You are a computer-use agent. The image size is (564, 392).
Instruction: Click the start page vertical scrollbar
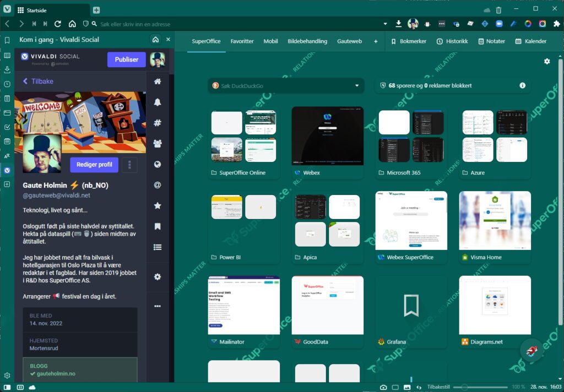(x=560, y=192)
